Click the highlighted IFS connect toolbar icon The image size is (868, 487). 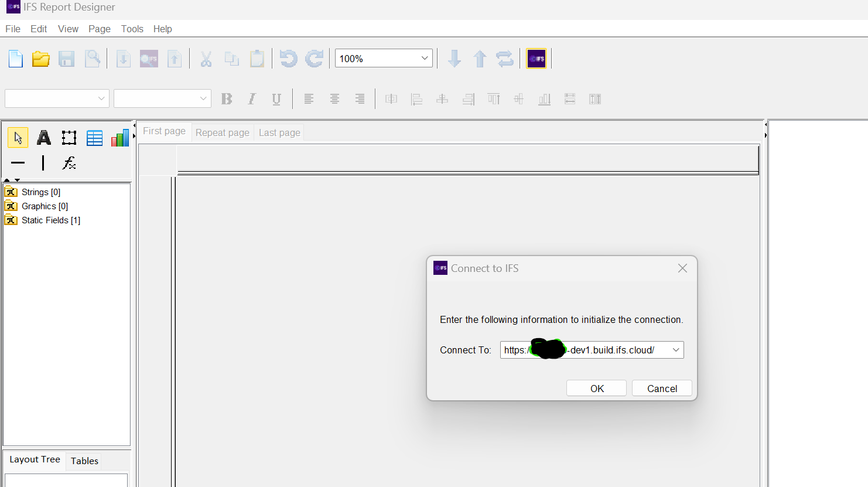point(536,59)
